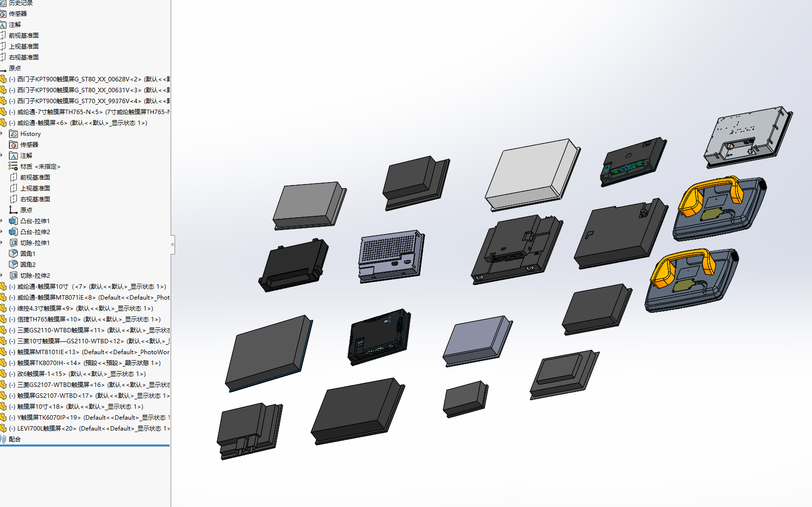
Task: Click the upper orange-handled handheld panel model
Action: (x=719, y=208)
